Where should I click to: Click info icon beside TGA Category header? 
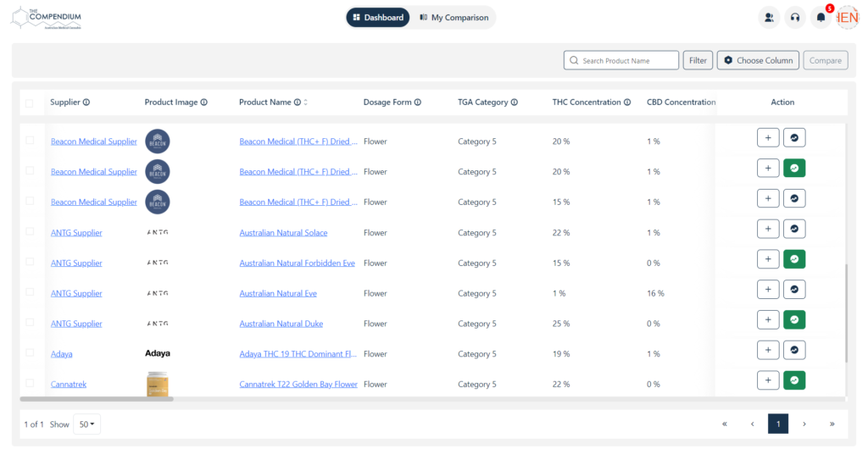515,103
